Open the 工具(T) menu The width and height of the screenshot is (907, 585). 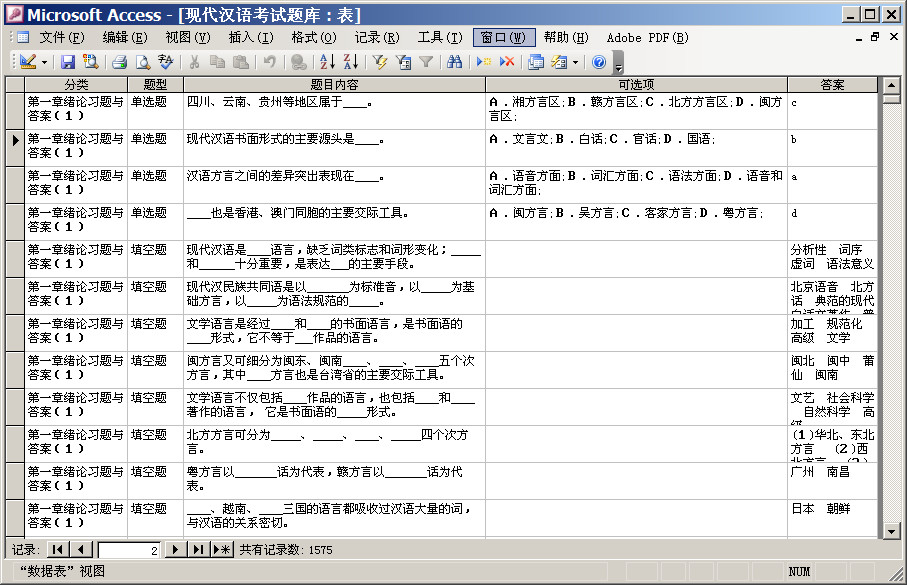tap(440, 38)
